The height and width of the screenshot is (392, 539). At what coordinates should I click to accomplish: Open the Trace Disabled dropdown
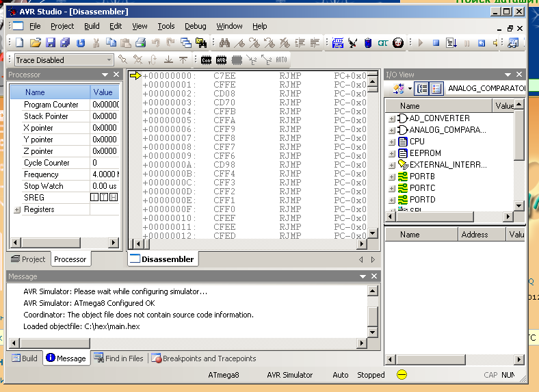tap(109, 60)
